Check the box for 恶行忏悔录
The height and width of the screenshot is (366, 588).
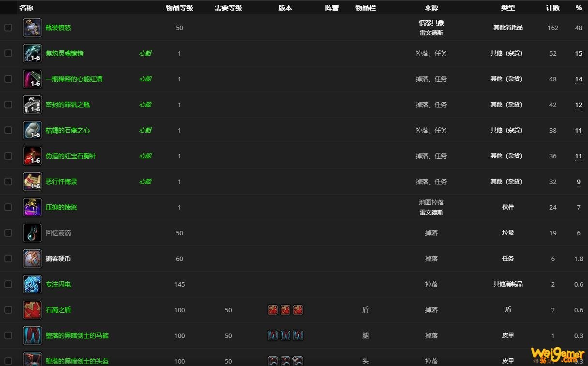8,182
